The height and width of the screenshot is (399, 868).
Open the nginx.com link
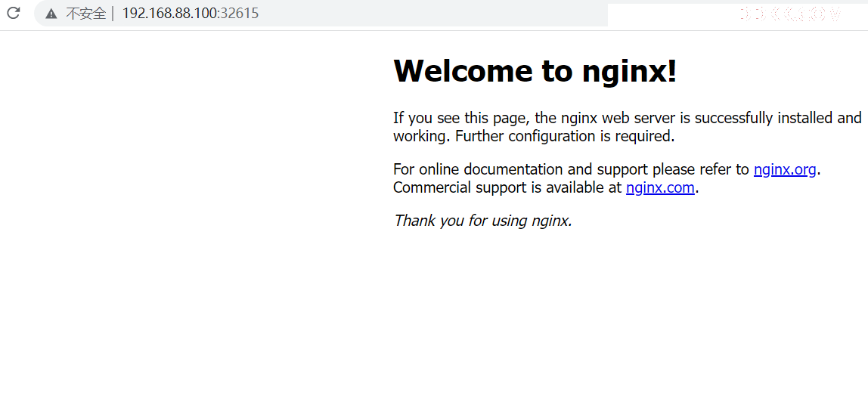[660, 187]
